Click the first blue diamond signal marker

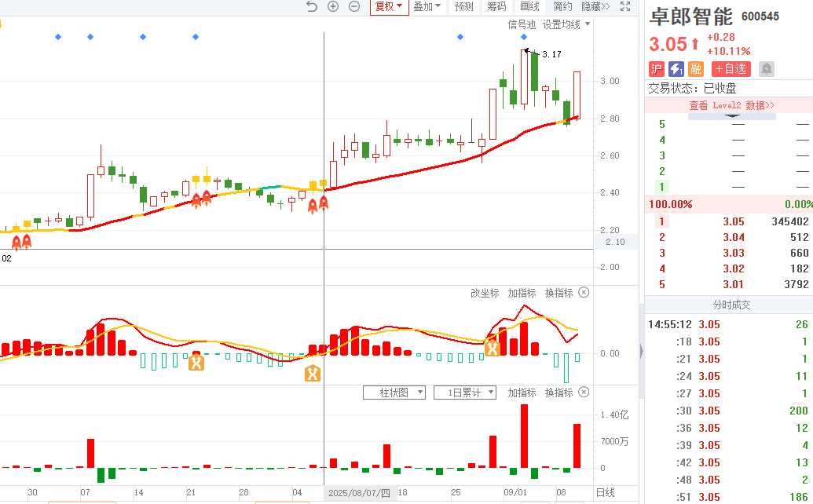[58, 37]
